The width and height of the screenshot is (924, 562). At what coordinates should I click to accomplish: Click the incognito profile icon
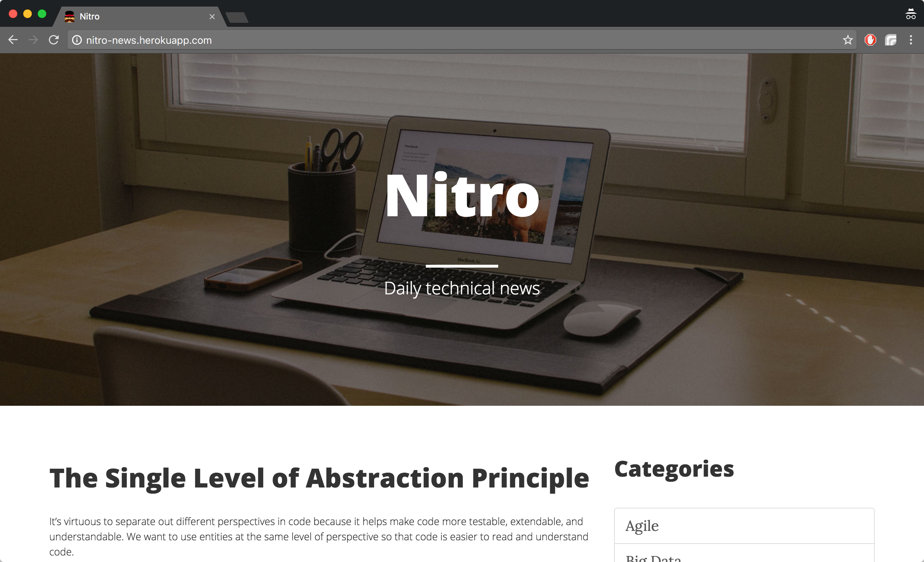tap(911, 14)
